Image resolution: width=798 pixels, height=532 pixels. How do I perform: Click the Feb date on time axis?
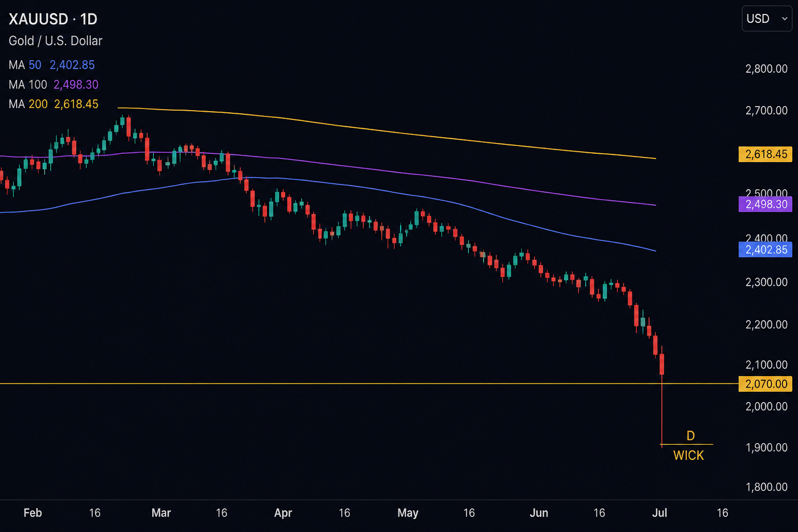33,513
